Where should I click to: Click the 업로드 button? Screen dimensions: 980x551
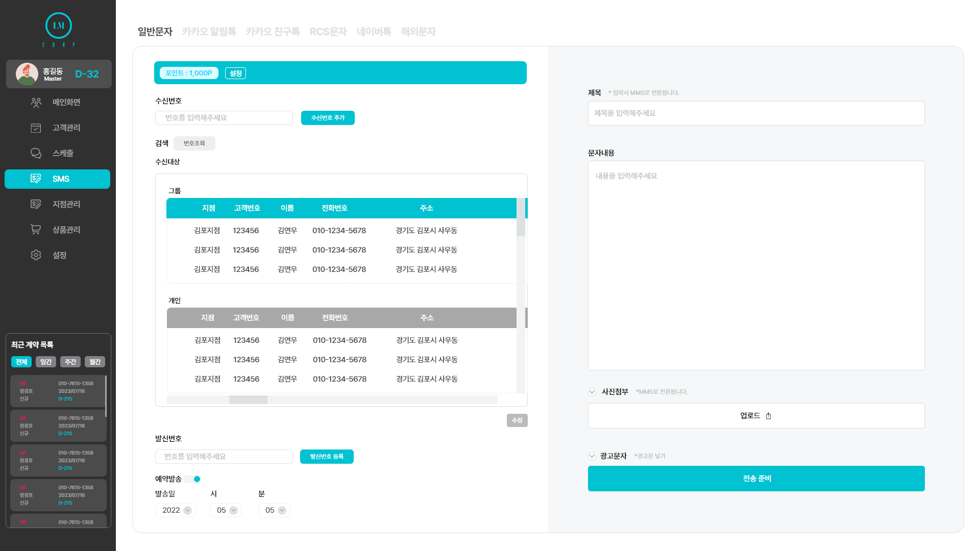coord(756,416)
